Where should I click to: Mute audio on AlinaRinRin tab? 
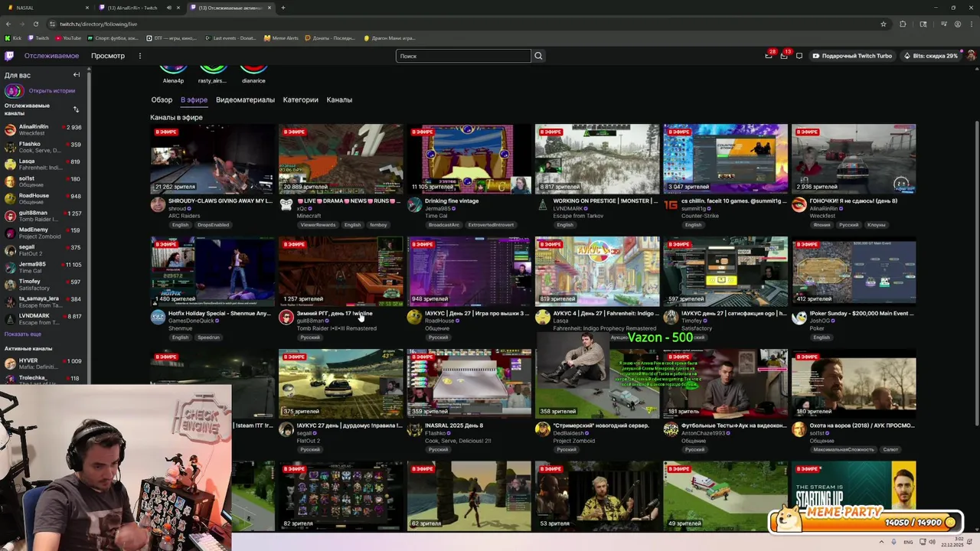click(x=168, y=8)
